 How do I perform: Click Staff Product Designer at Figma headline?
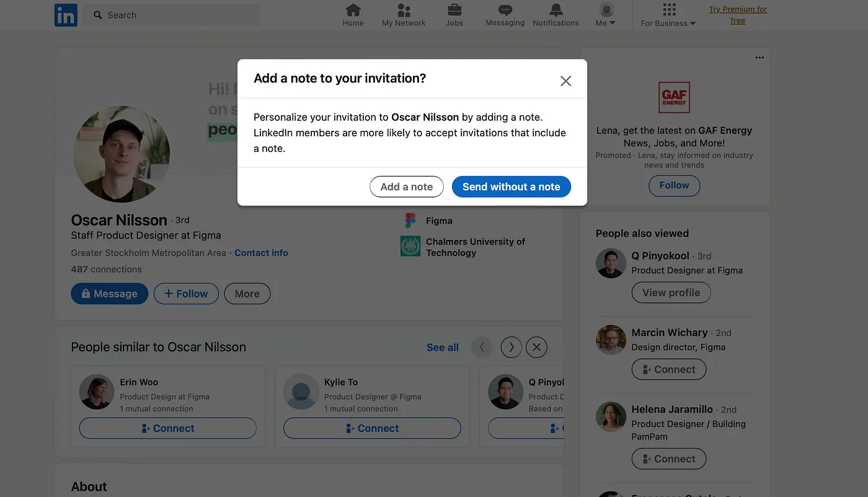click(x=146, y=235)
